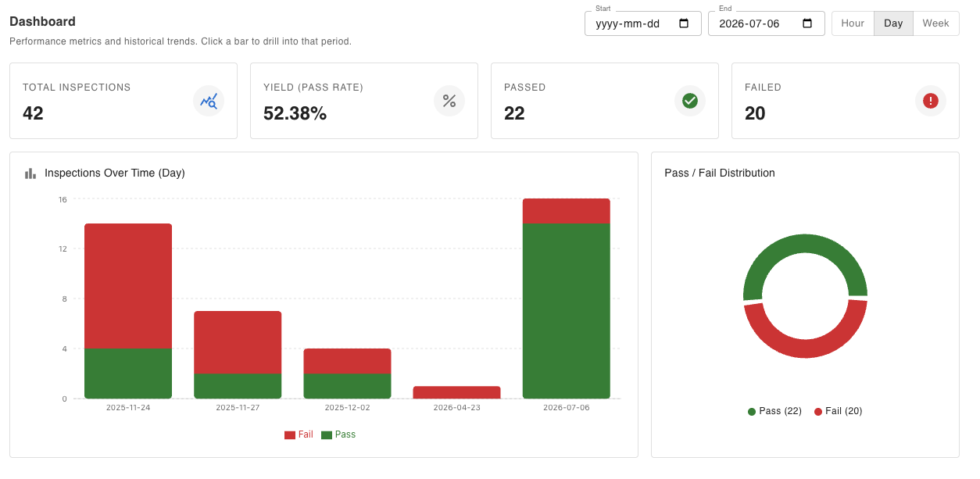Click the bar chart icon beside Inspections Over Time
The height and width of the screenshot is (479, 980).
click(30, 173)
